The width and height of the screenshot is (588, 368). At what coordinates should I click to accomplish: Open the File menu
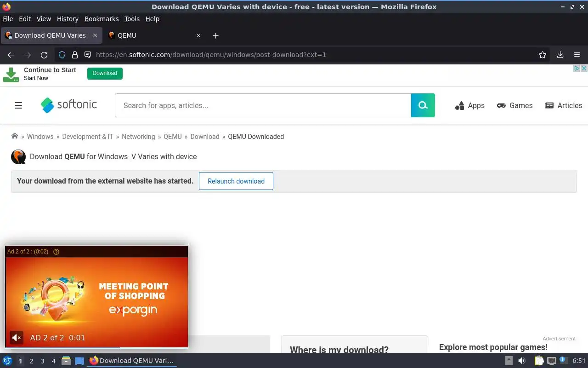8,19
